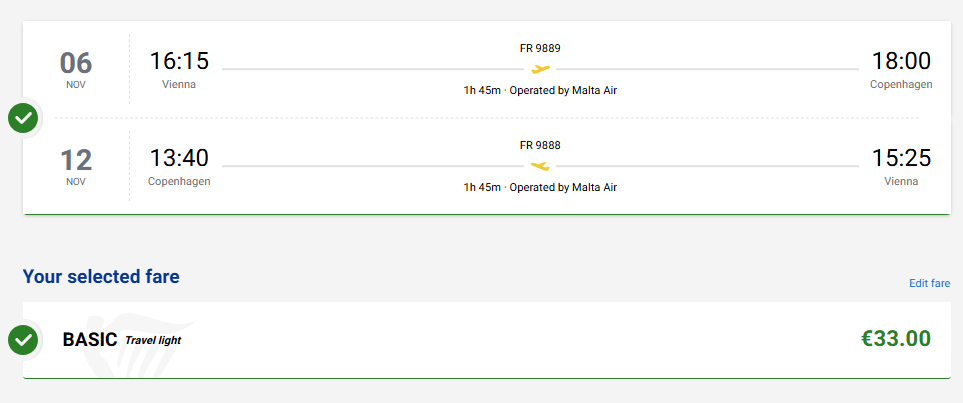This screenshot has width=963, height=403.
Task: Click the green checkmark beside the flights card
Action: coord(23,118)
